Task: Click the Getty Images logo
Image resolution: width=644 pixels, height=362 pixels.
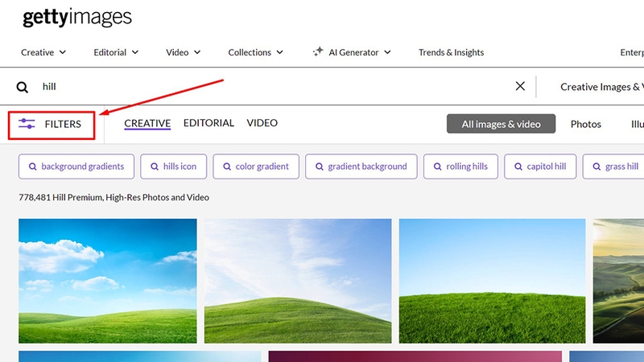Action: (x=77, y=17)
